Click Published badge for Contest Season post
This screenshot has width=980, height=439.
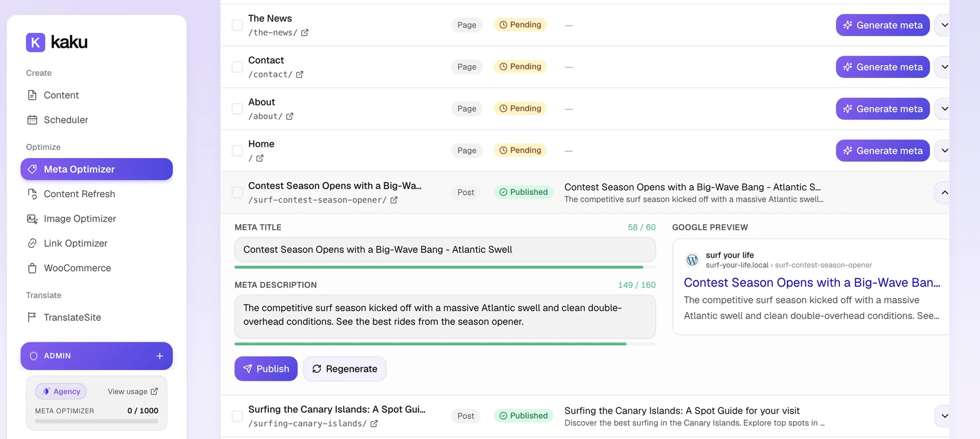[524, 192]
